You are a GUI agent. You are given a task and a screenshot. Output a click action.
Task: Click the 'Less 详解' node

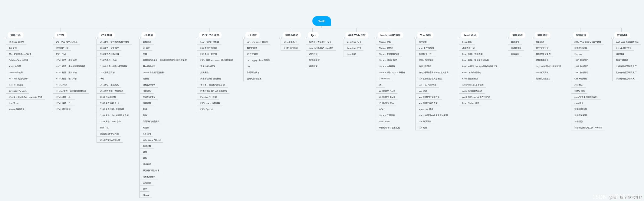(351, 54)
